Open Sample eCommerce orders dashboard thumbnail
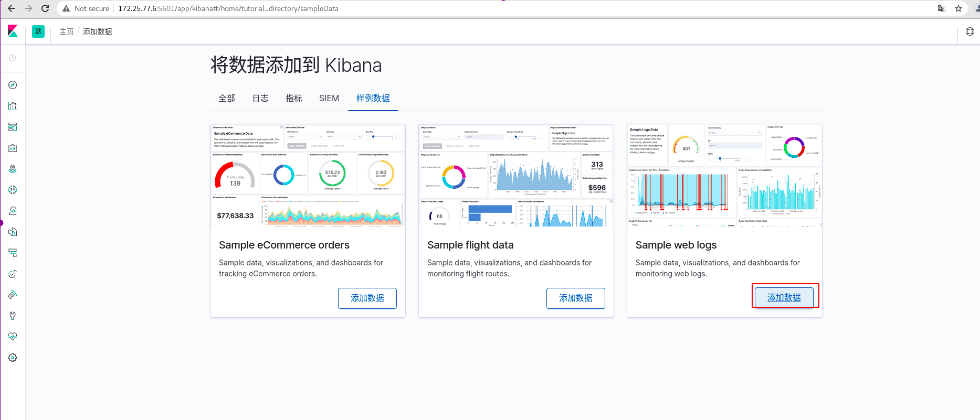980x420 pixels. (308, 175)
